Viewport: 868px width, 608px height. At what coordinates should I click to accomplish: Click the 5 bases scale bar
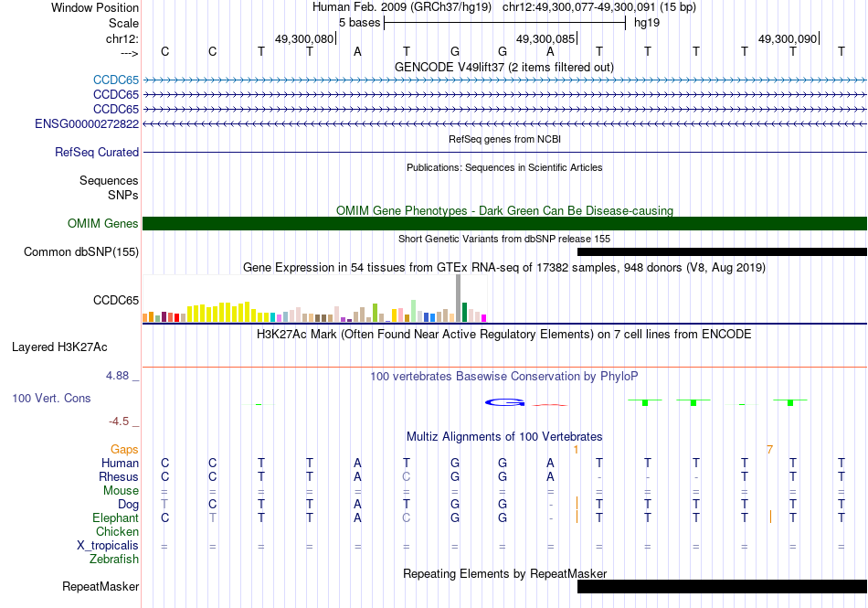tap(504, 23)
